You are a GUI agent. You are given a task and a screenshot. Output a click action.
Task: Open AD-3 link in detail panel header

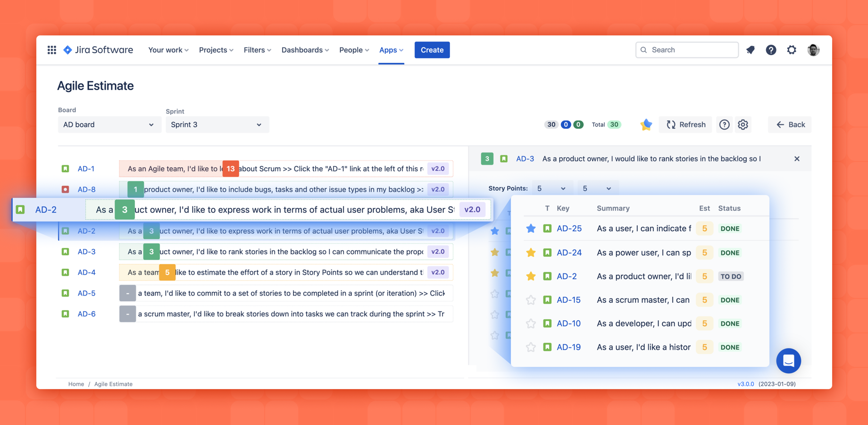(x=525, y=159)
